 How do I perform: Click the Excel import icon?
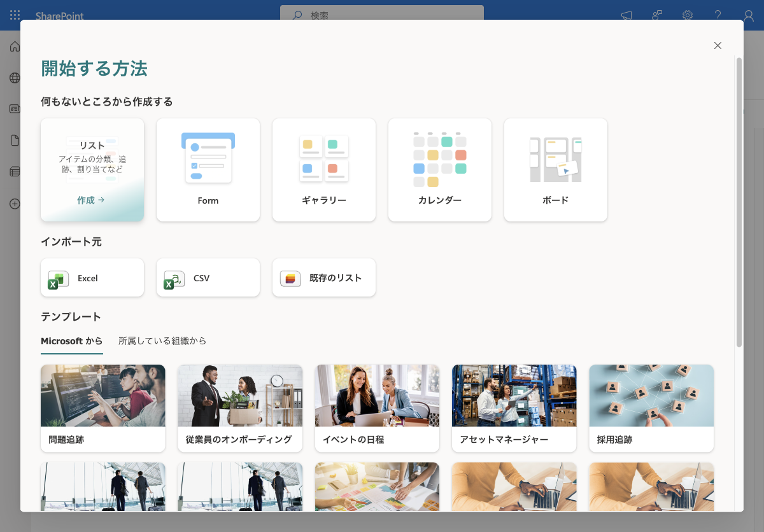coord(58,279)
